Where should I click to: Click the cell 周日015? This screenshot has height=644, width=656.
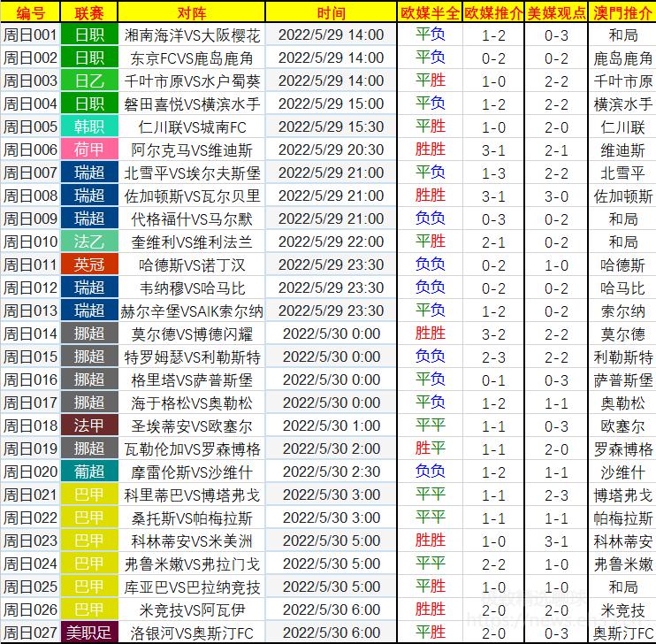point(31,357)
